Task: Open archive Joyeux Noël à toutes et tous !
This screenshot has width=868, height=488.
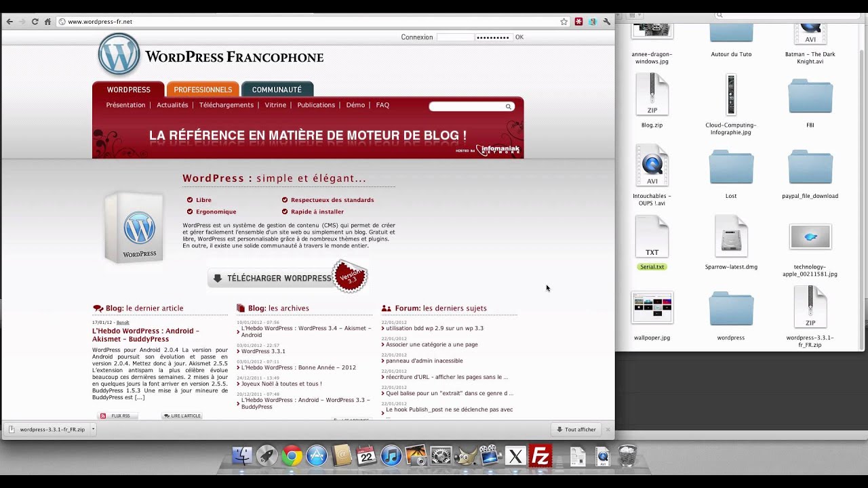Action: [281, 384]
